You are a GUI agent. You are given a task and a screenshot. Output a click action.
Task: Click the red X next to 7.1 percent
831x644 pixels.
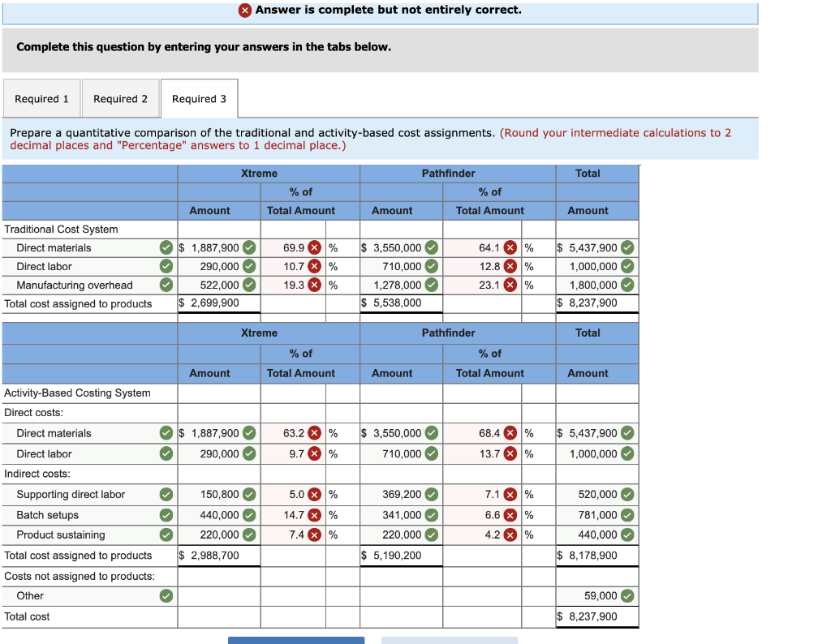click(510, 494)
